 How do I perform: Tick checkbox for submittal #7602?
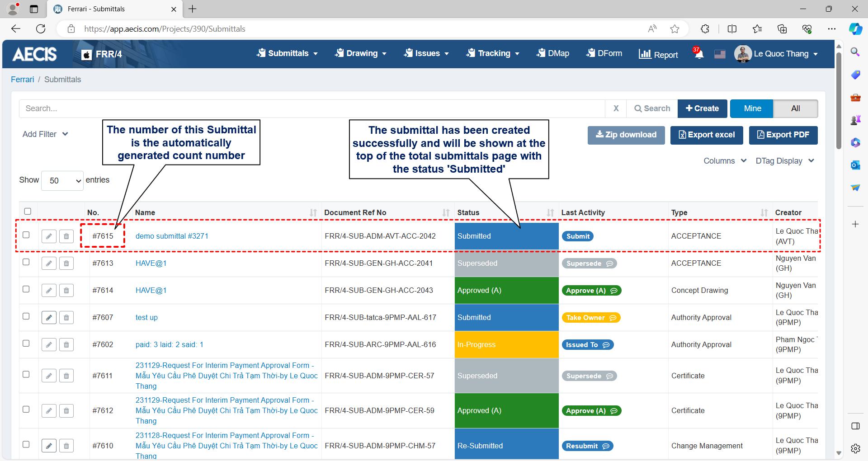click(x=26, y=343)
